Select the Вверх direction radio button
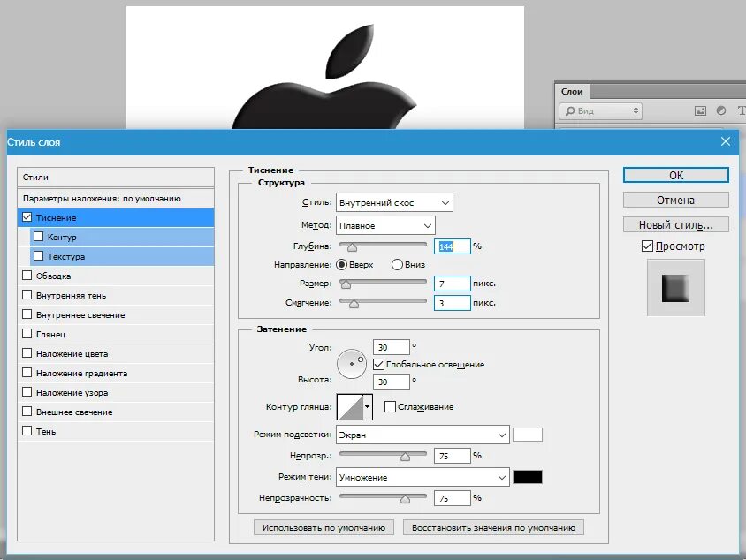Viewport: 746px width, 560px height. click(x=341, y=265)
